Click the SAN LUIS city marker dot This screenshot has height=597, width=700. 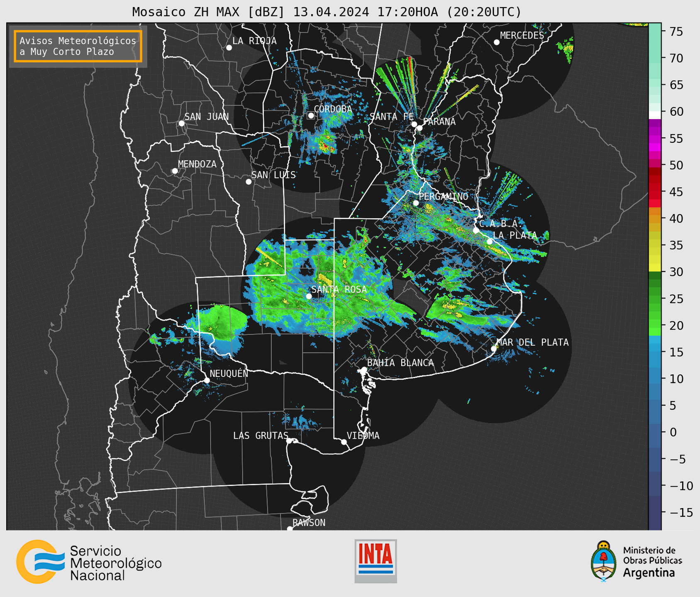click(x=249, y=182)
